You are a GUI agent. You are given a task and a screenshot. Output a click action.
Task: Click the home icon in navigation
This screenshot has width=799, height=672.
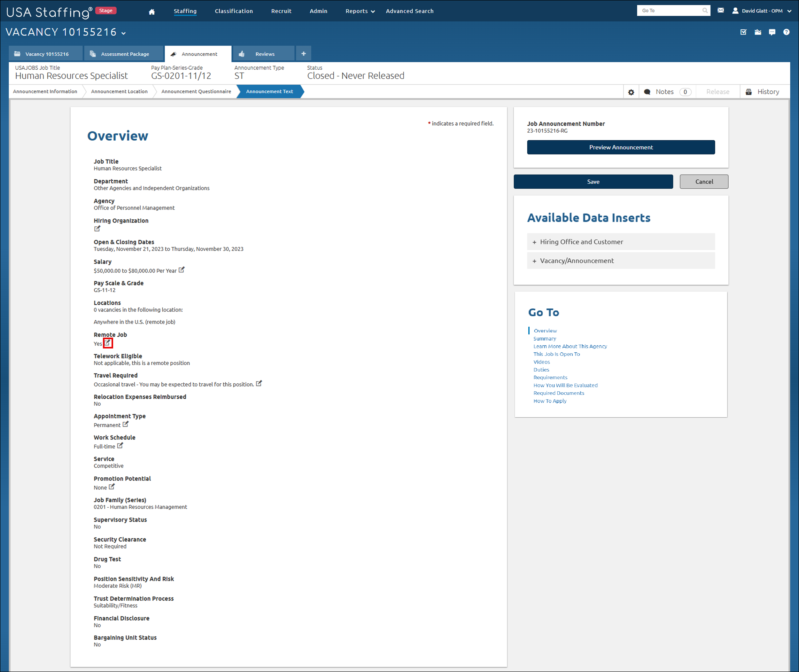(x=152, y=11)
